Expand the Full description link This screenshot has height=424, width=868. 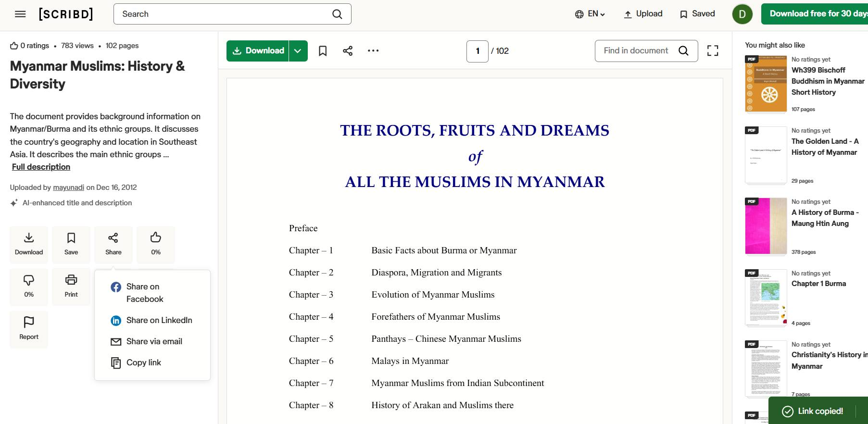click(41, 167)
